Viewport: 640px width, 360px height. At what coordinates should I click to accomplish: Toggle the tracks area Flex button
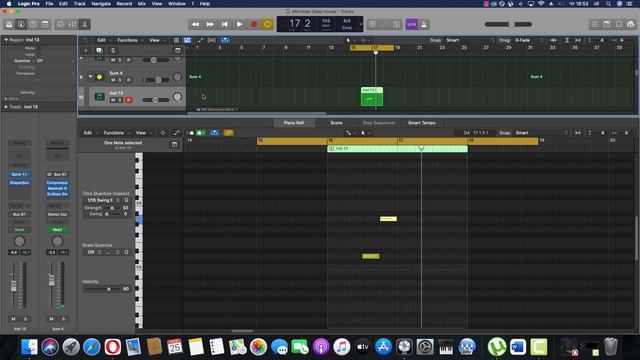tap(211, 40)
